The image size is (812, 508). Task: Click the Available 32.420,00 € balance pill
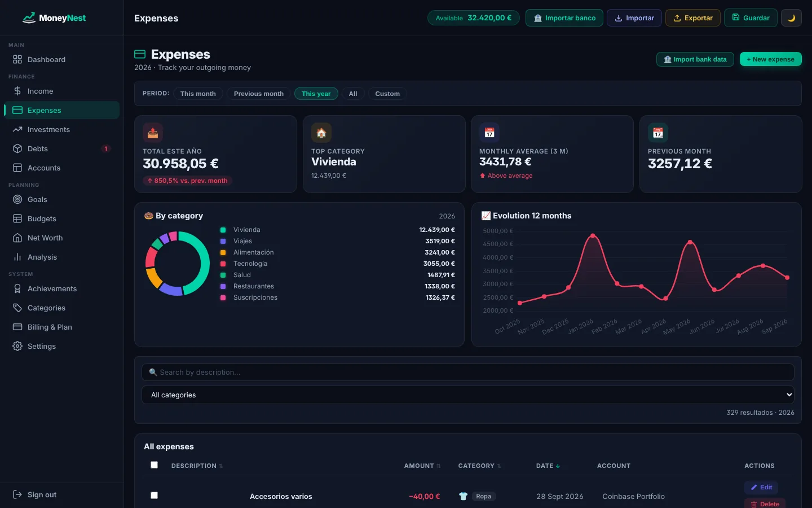(x=474, y=18)
